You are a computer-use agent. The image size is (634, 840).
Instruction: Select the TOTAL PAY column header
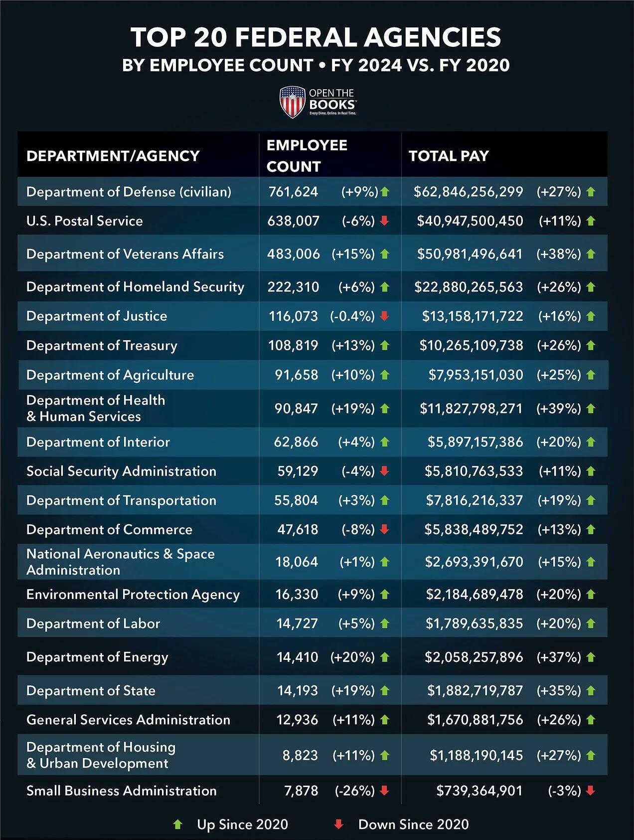tap(449, 156)
